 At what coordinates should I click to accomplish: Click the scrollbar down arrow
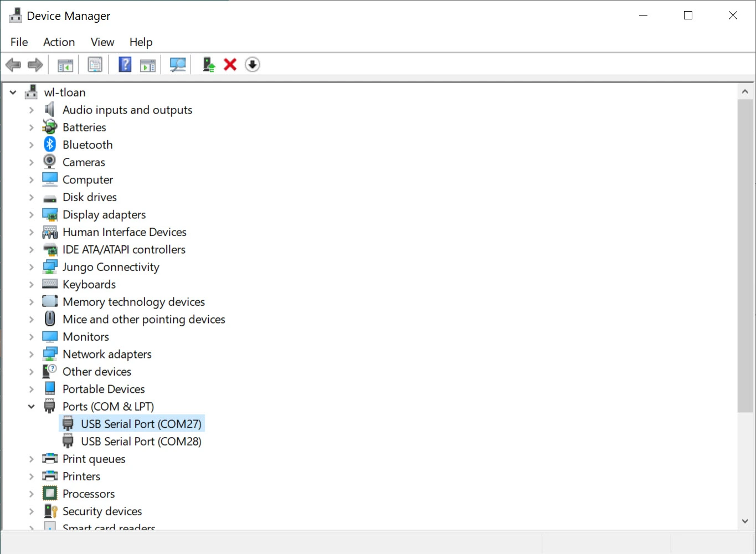click(745, 521)
